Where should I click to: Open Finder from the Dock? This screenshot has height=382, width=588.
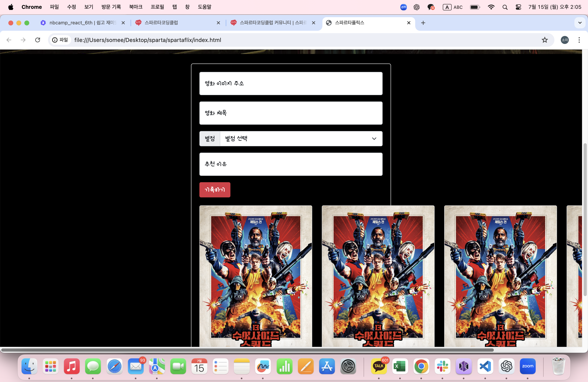click(29, 366)
